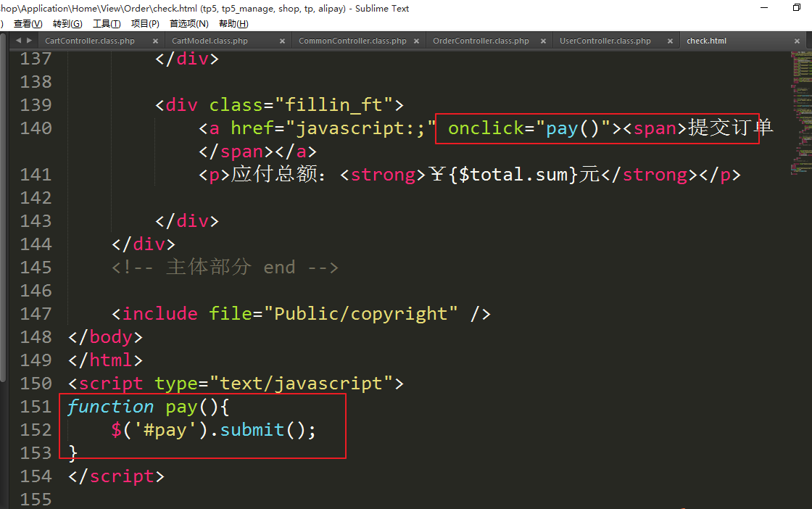Close the CommonController.class.php tab

[416, 41]
